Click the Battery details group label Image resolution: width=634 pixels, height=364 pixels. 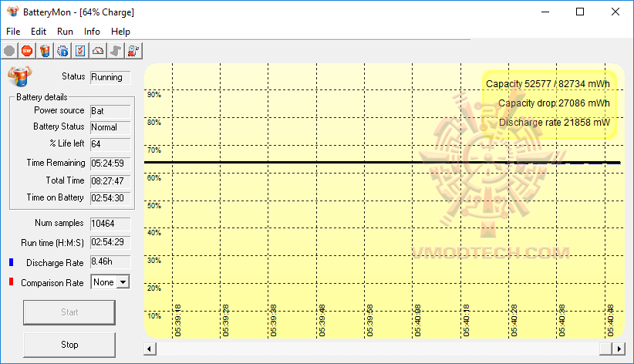(x=42, y=97)
